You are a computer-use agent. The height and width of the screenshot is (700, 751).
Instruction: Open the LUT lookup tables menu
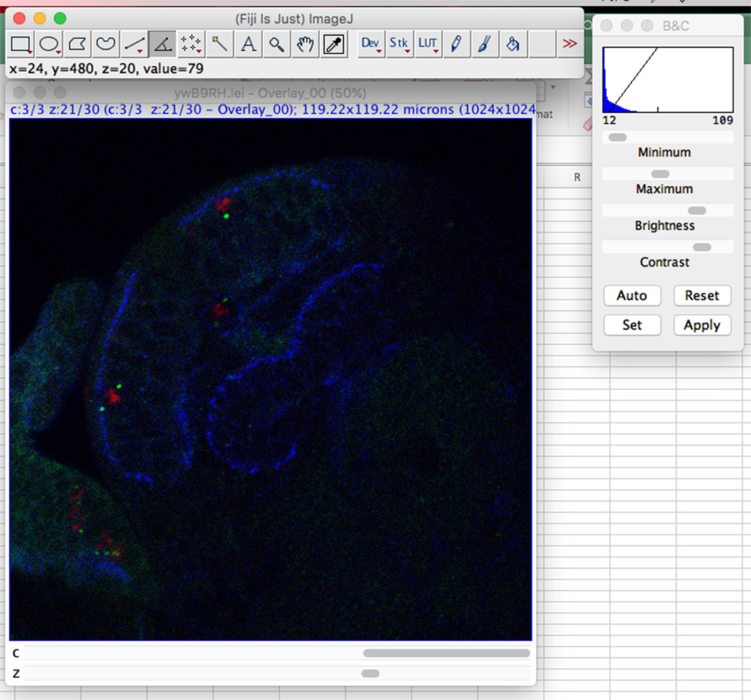coord(428,44)
